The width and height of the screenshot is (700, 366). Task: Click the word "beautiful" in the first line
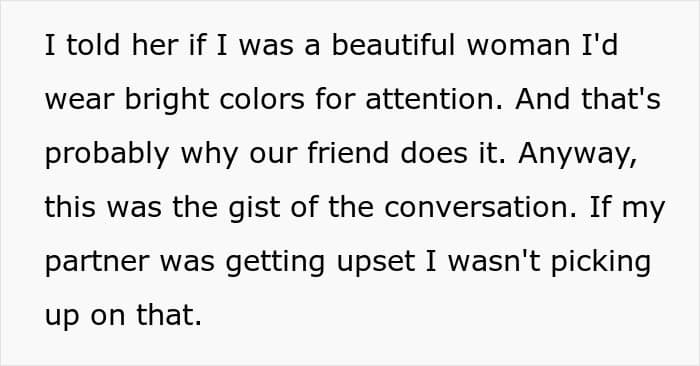click(393, 45)
